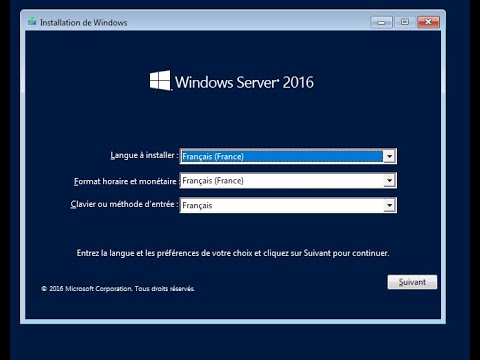Open the Clavier ou méthode d'entrée arrow
Screen dimensions: 480x360
(389, 205)
